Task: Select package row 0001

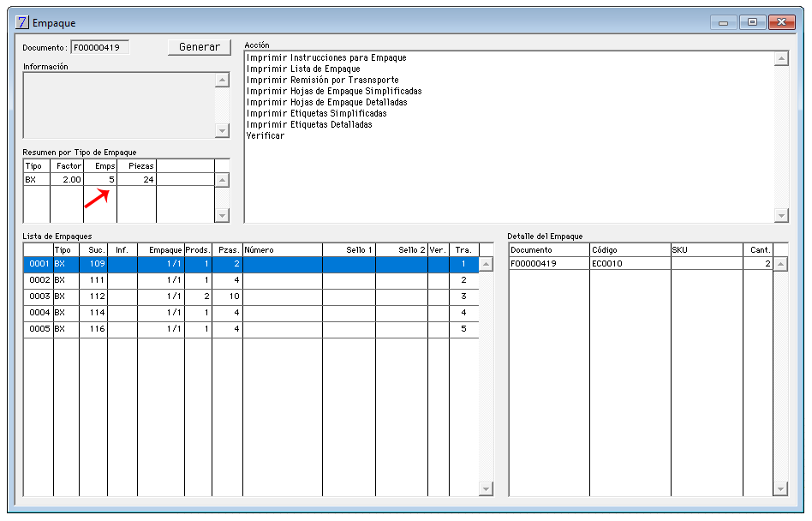Action: (x=251, y=264)
